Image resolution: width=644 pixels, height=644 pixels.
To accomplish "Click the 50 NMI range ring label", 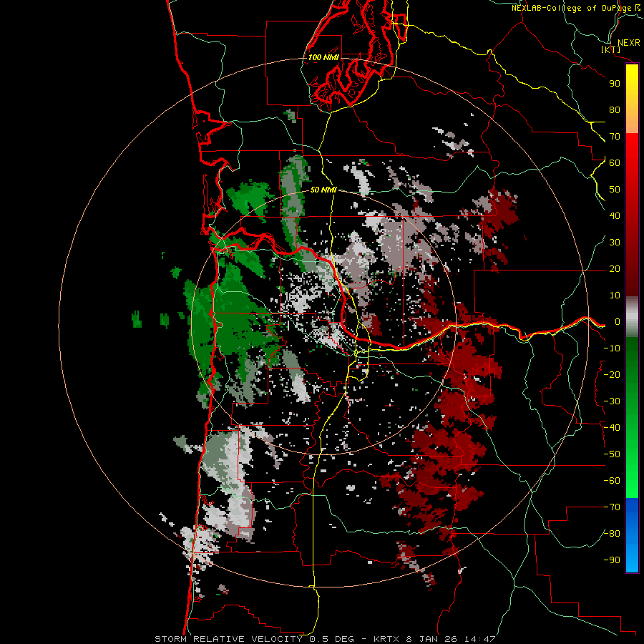I will click(323, 190).
